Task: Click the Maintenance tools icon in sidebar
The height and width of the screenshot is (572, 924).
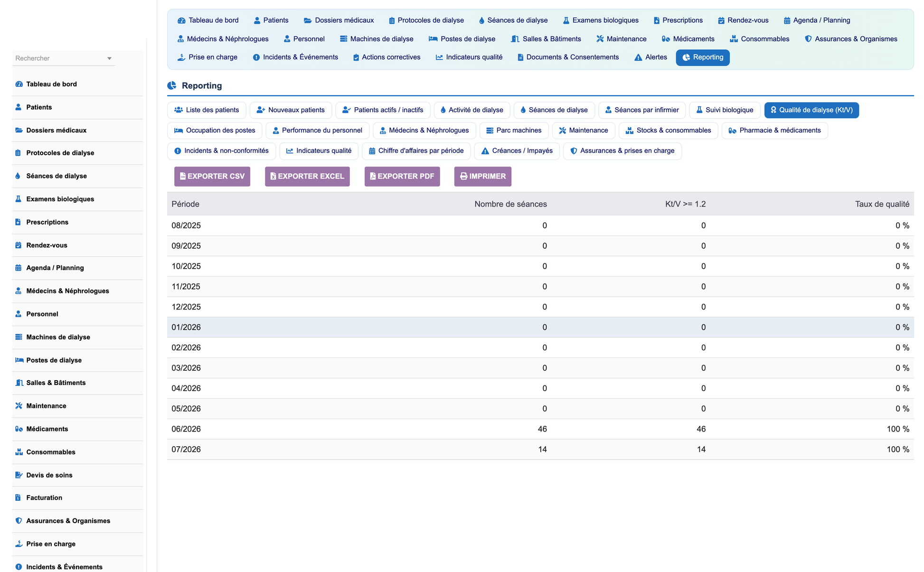Action: (19, 406)
